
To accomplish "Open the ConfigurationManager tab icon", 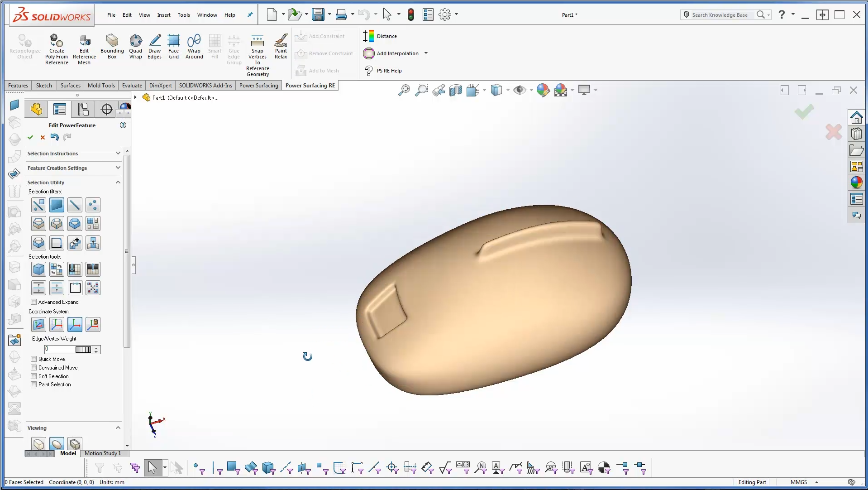I will [83, 109].
